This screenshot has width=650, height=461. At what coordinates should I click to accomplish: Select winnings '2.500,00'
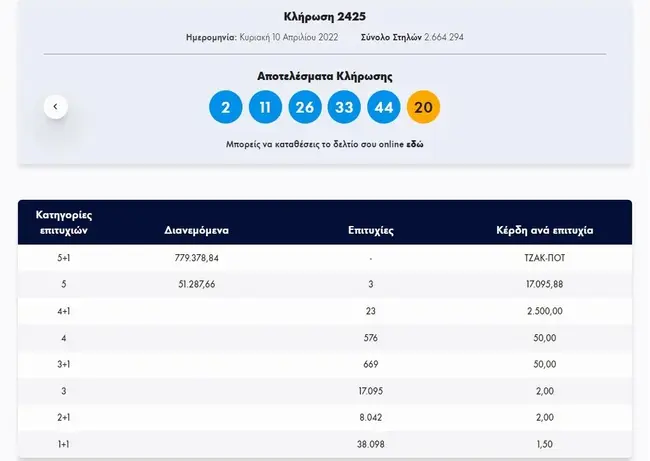pyautogui.click(x=545, y=311)
